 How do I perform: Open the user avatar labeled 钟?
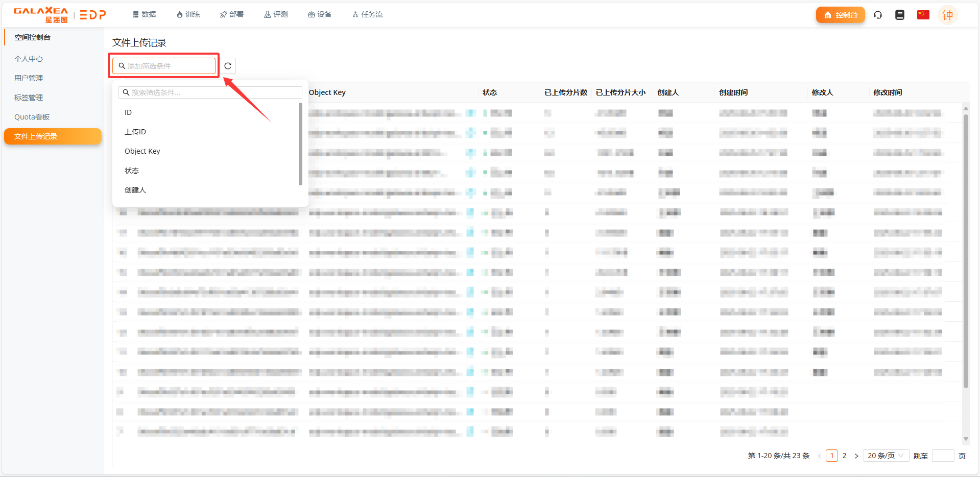click(x=947, y=15)
